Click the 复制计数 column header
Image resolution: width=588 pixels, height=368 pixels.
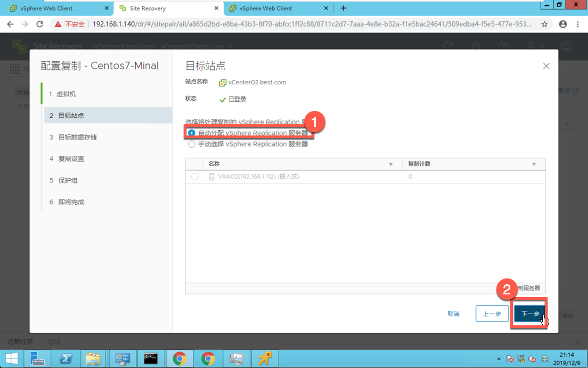419,164
